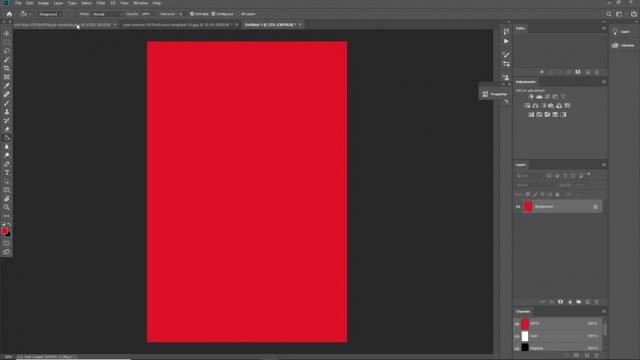Select the Clone Stamp tool
640x360 pixels.
(7, 111)
